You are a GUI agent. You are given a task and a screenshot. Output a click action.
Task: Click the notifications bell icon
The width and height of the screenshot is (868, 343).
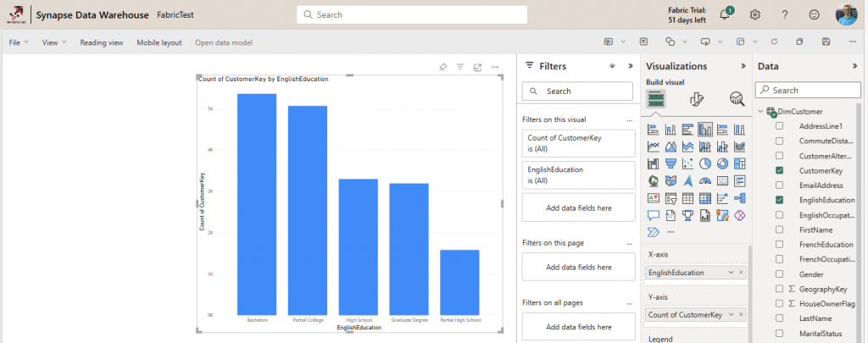click(725, 14)
